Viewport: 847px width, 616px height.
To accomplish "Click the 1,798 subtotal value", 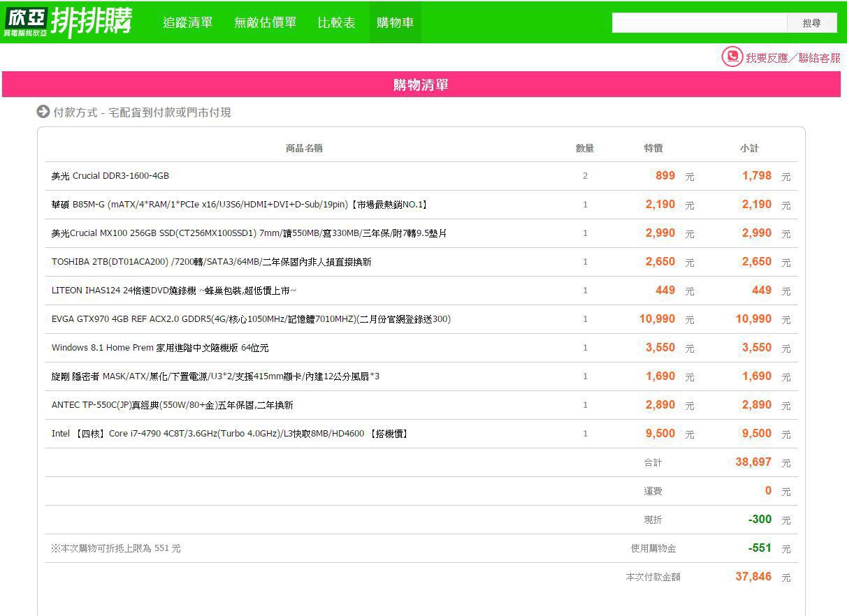I will click(x=757, y=176).
